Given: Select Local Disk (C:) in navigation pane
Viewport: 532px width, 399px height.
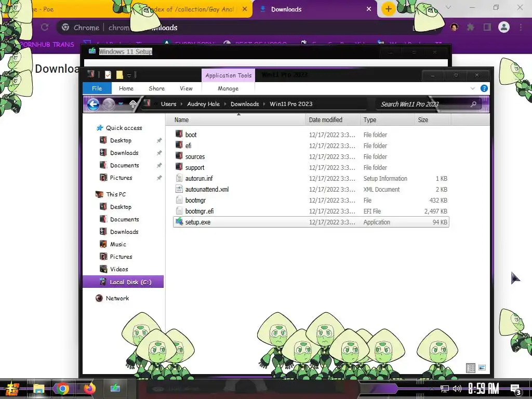Looking at the screenshot, I should click(x=123, y=282).
